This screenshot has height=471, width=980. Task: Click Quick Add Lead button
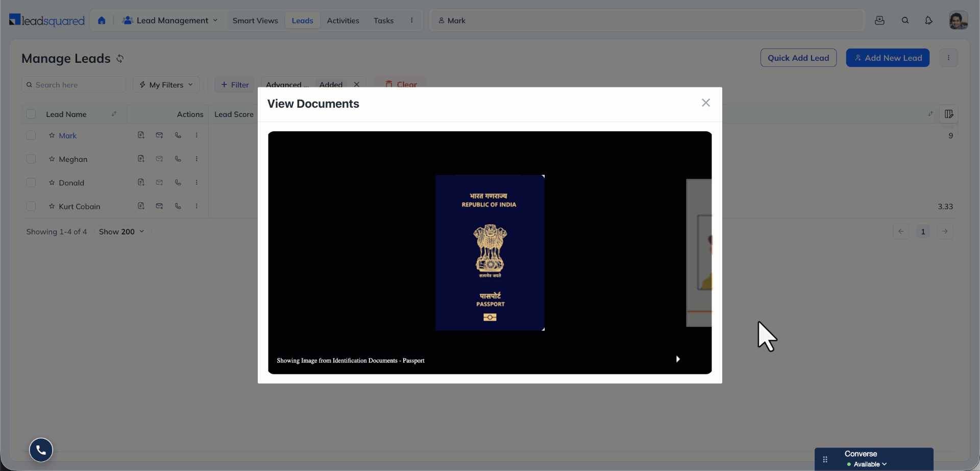[798, 58]
